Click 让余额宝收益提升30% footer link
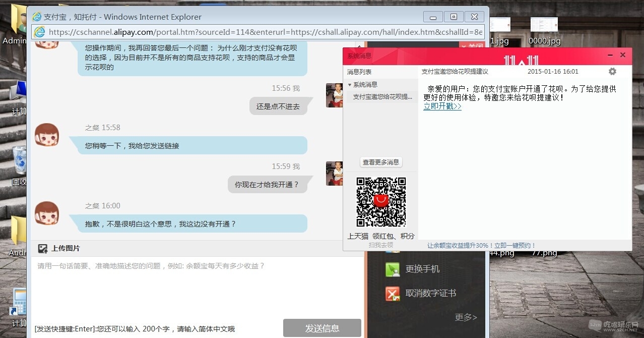 pos(482,245)
